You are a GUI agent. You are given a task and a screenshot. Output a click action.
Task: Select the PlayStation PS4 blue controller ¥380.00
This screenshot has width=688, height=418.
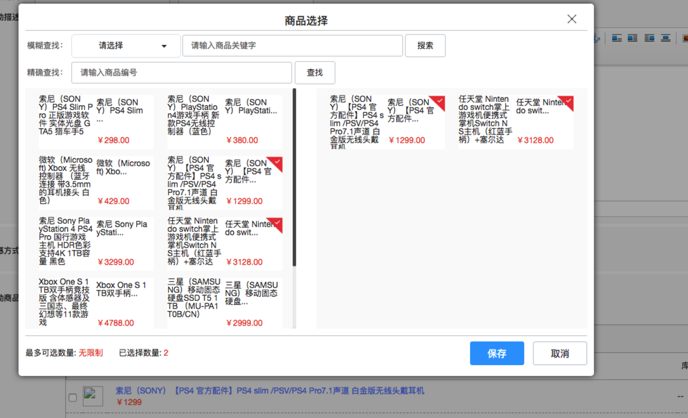click(225, 121)
